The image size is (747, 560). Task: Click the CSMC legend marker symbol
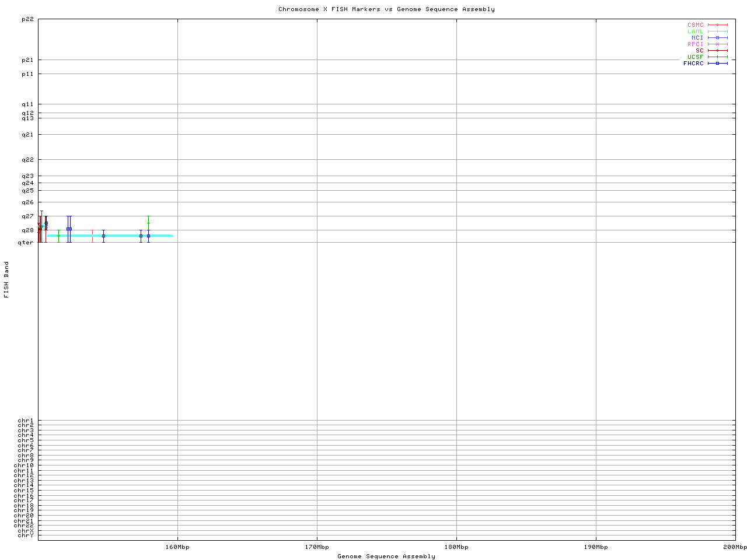coord(717,25)
